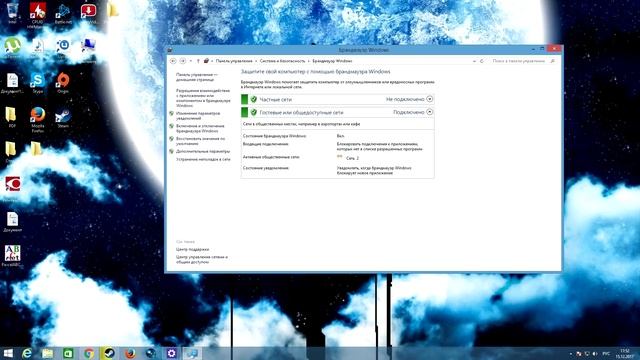
Task: Open the Origin desktop shortcut
Action: click(x=63, y=82)
